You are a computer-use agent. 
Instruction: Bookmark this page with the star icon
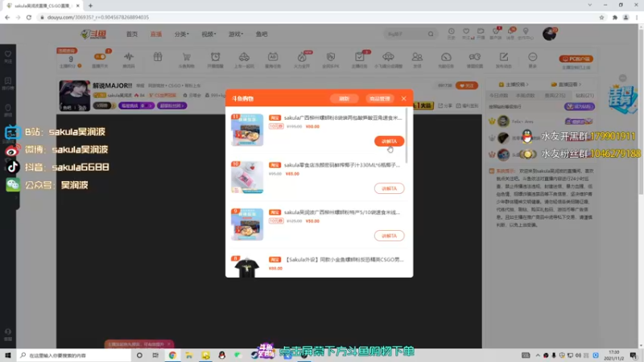[x=601, y=17]
